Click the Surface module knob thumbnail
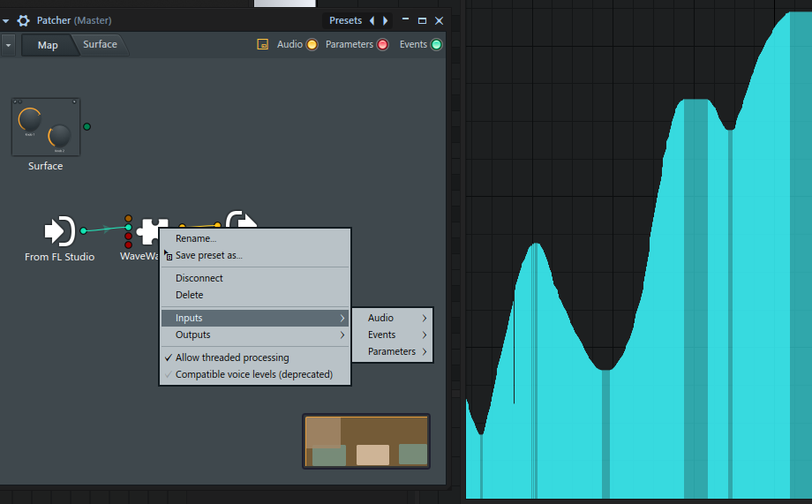The height and width of the screenshot is (504, 812). (46, 127)
